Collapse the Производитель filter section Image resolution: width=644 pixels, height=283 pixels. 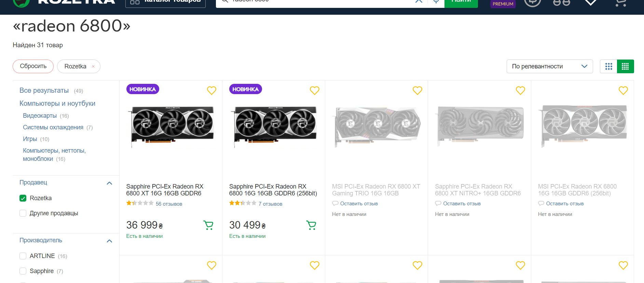(x=109, y=241)
